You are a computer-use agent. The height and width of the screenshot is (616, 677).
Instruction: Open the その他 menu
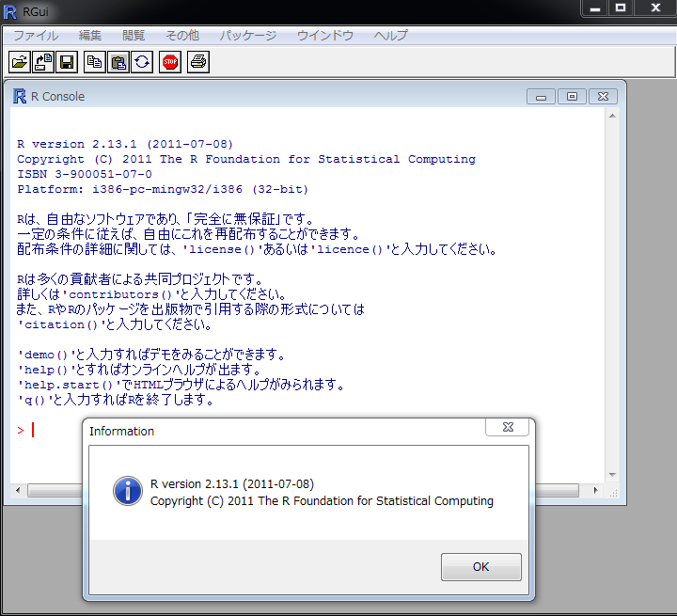[x=182, y=35]
